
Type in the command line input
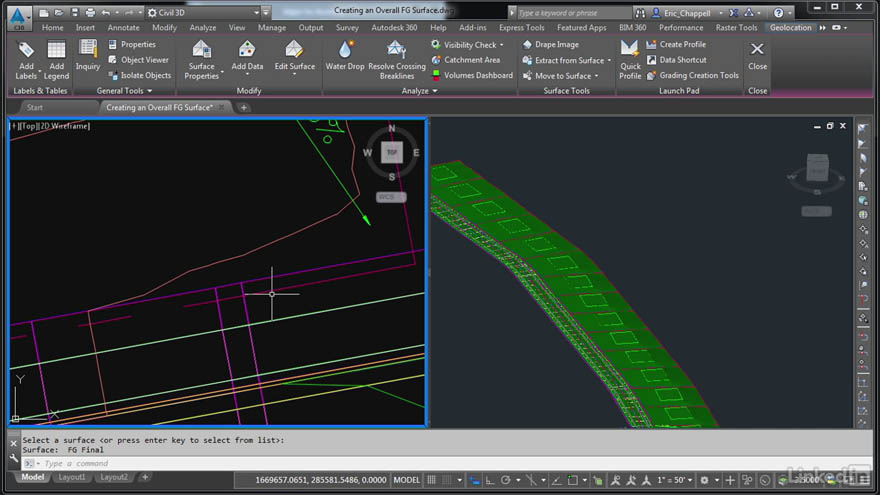coord(446,464)
